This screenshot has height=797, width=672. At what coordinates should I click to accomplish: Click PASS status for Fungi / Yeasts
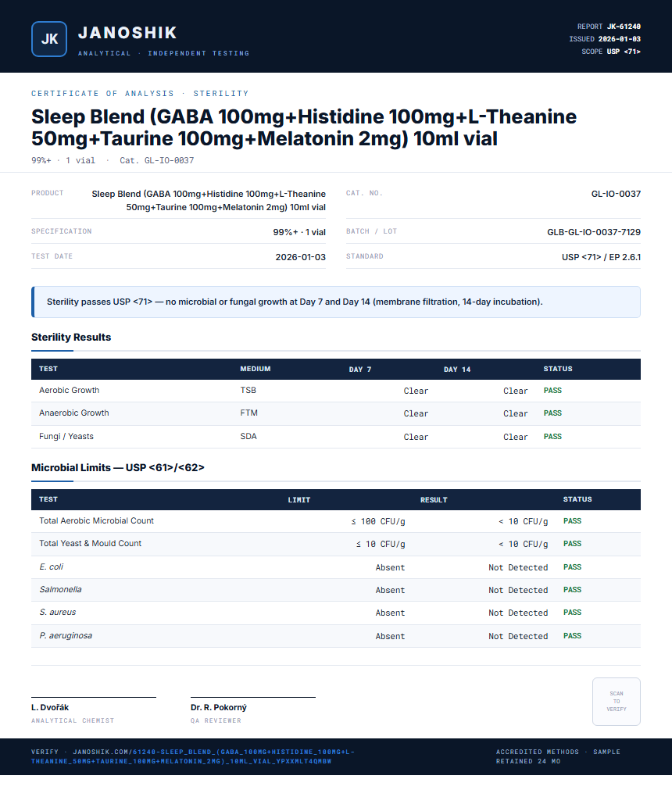[552, 437]
